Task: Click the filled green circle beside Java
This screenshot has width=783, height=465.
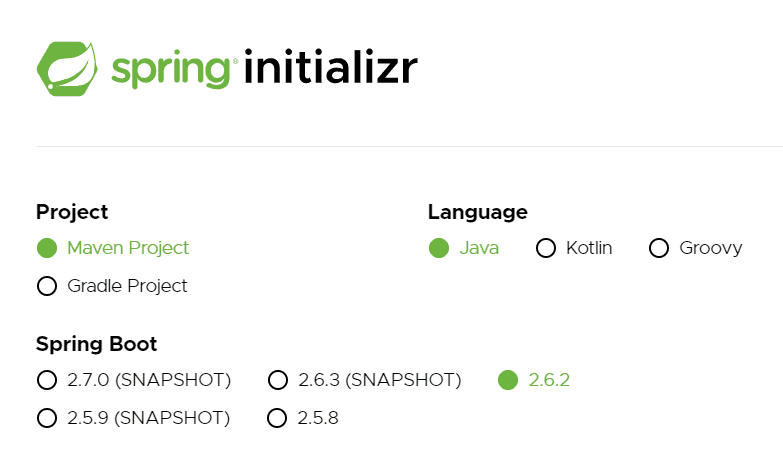Action: (439, 248)
